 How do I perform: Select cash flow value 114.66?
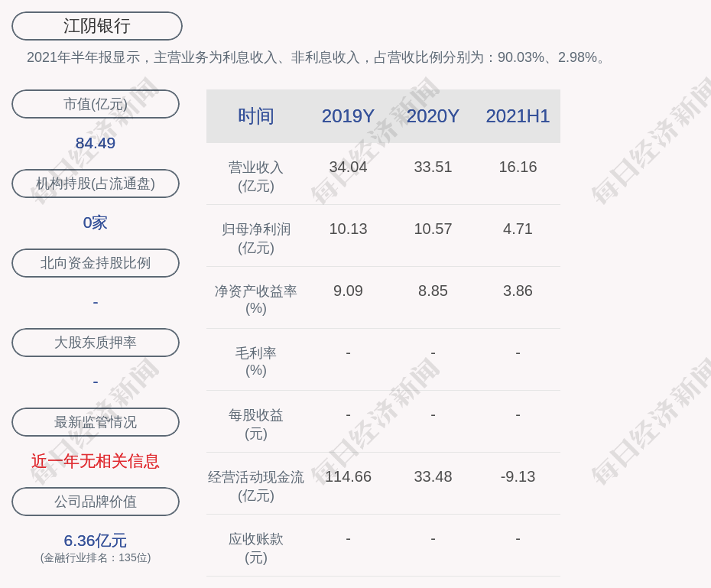coord(348,477)
